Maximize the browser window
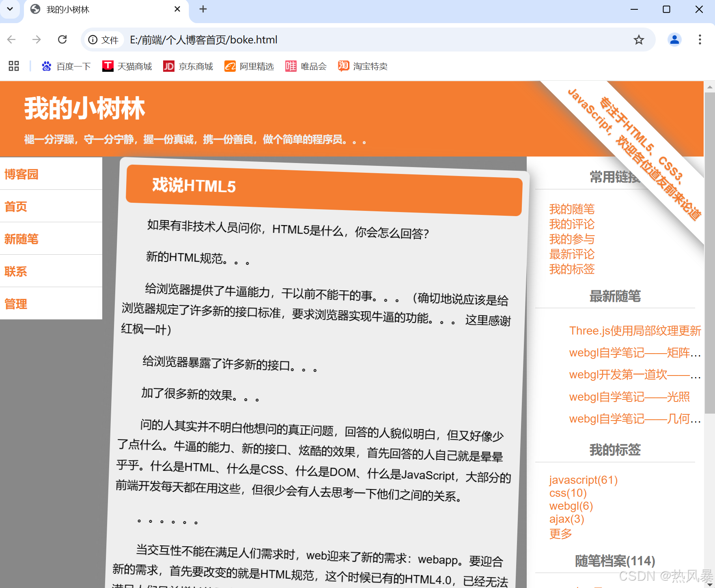Image resolution: width=715 pixels, height=588 pixels. pos(666,9)
